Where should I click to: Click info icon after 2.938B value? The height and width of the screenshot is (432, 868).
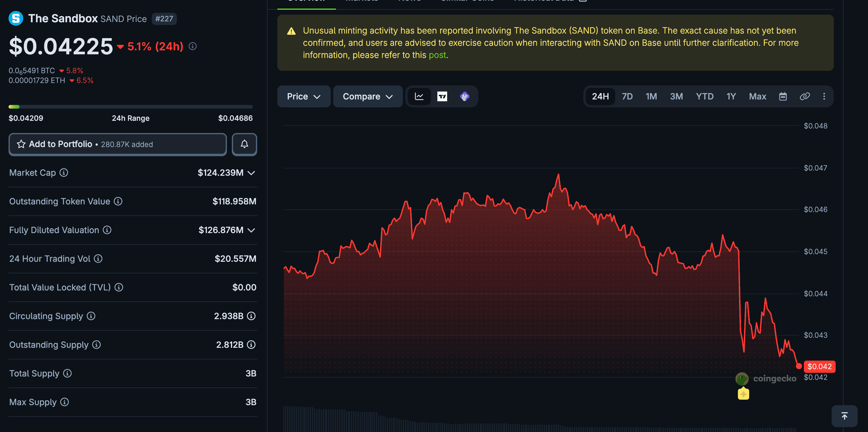click(x=251, y=316)
